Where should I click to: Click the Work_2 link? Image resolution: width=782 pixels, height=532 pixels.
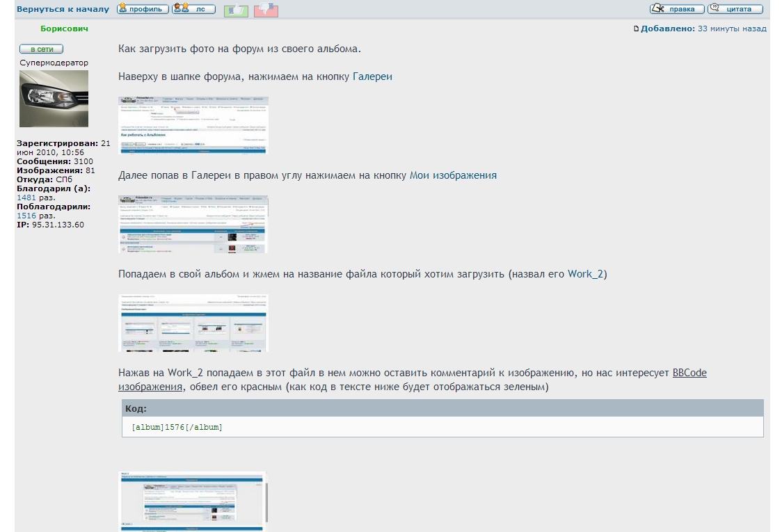click(585, 274)
